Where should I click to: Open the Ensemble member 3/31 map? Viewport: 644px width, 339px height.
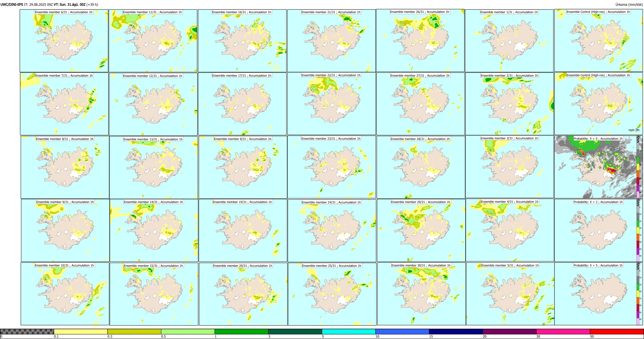click(x=509, y=167)
